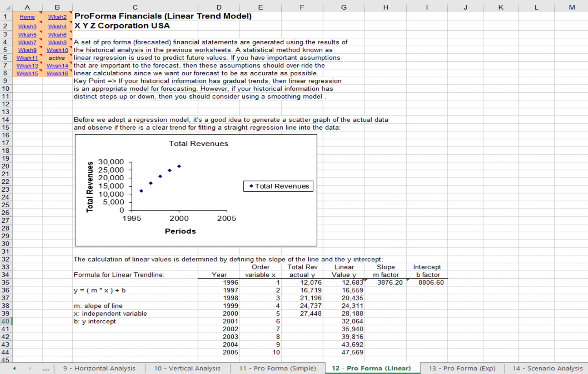Open the 10 - Vertical Analysis sheet tab
The height and width of the screenshot is (374, 588).
point(187,368)
